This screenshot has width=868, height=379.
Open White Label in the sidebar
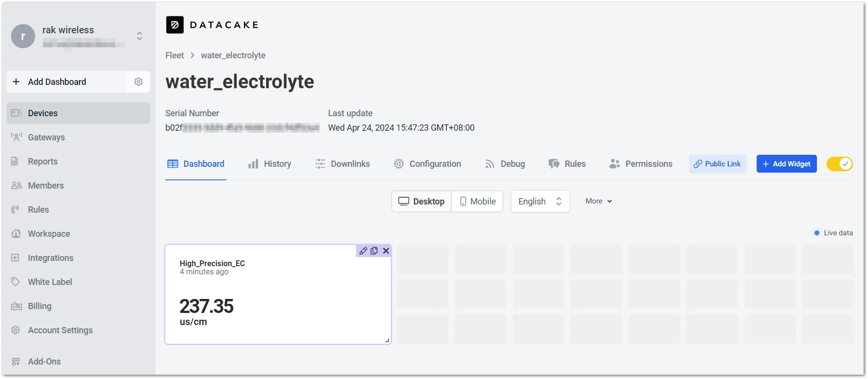78,282
